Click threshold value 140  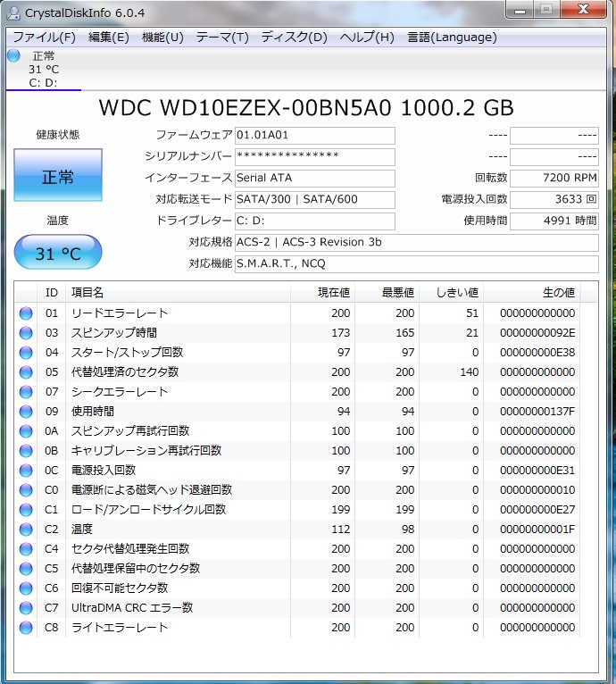pyautogui.click(x=469, y=372)
